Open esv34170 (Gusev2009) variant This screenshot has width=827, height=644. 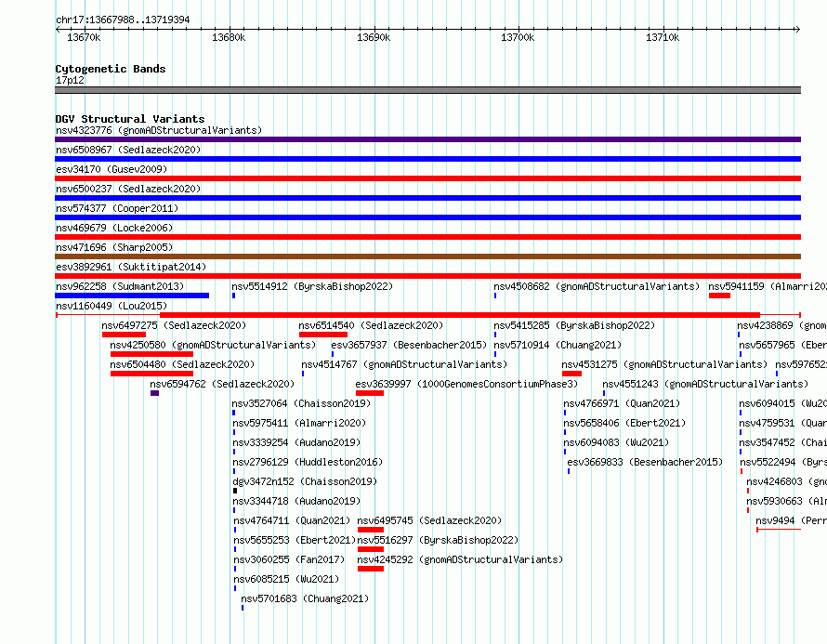pyautogui.click(x=112, y=169)
